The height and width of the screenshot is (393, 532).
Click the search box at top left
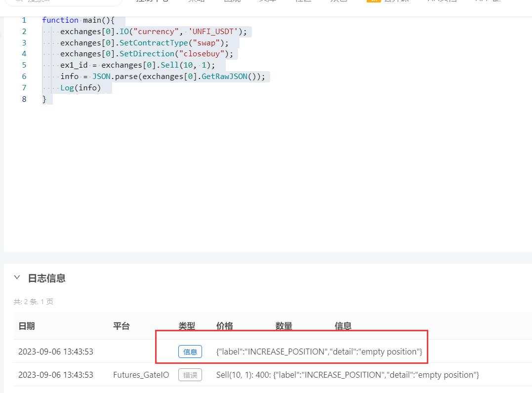point(63,1)
